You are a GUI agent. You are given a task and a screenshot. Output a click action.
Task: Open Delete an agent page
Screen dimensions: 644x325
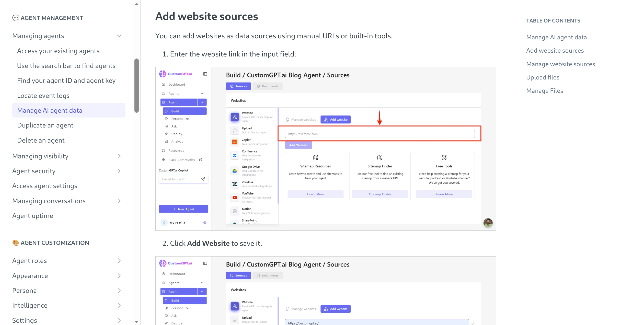click(41, 140)
